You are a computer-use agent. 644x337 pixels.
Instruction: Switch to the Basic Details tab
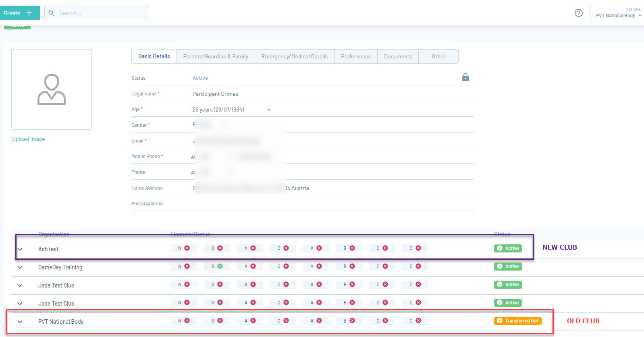tap(154, 56)
